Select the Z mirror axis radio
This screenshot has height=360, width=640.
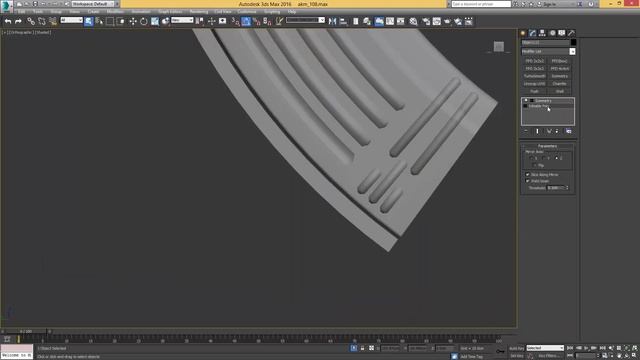coord(556,158)
